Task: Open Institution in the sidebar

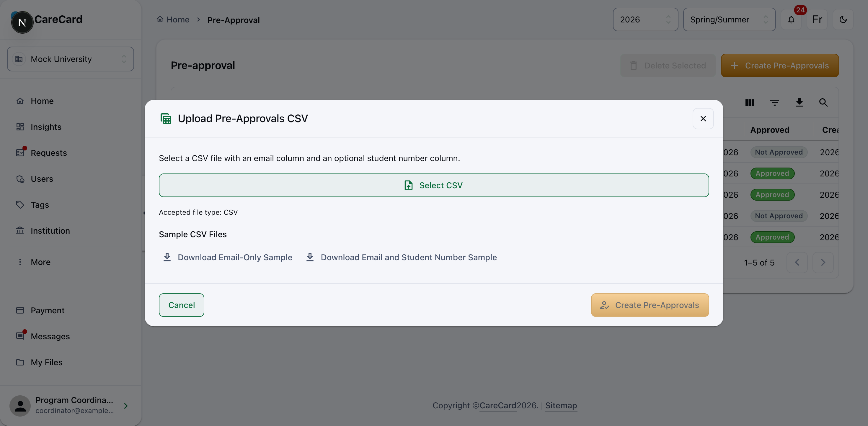Action: point(71,231)
